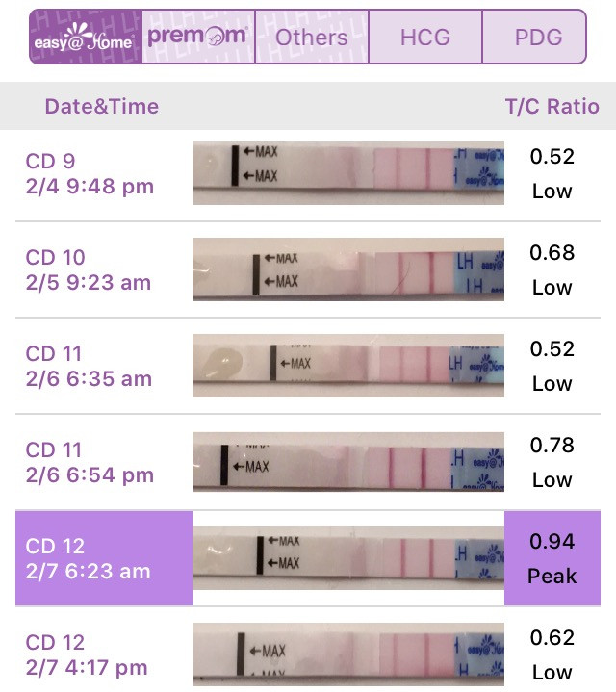Select the CD 10 2/5 date entry

pyautogui.click(x=89, y=269)
